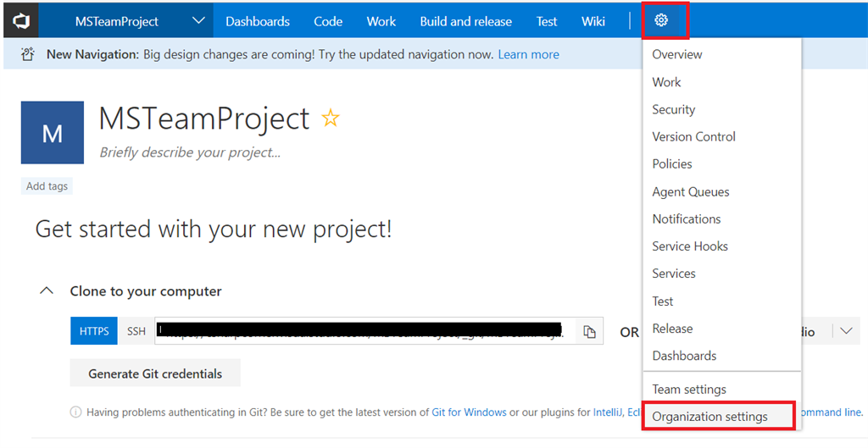The height and width of the screenshot is (448, 868).
Task: Click the clone URL text field
Action: [365, 331]
